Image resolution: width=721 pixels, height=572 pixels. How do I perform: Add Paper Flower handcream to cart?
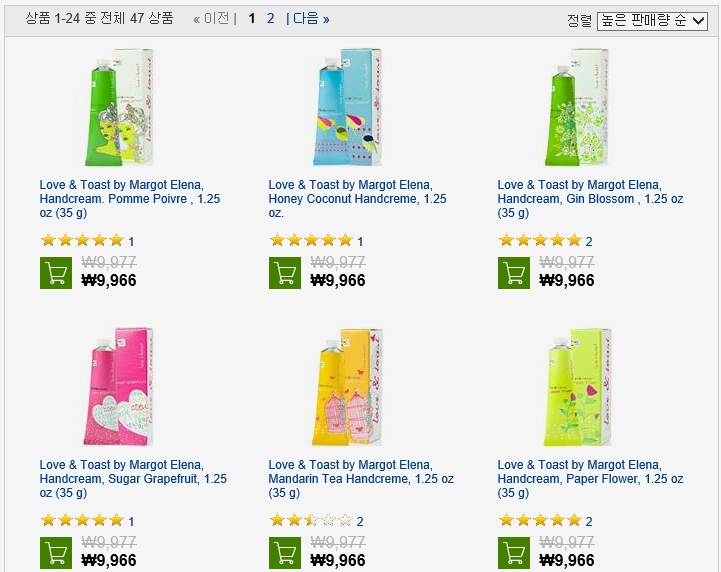click(514, 553)
